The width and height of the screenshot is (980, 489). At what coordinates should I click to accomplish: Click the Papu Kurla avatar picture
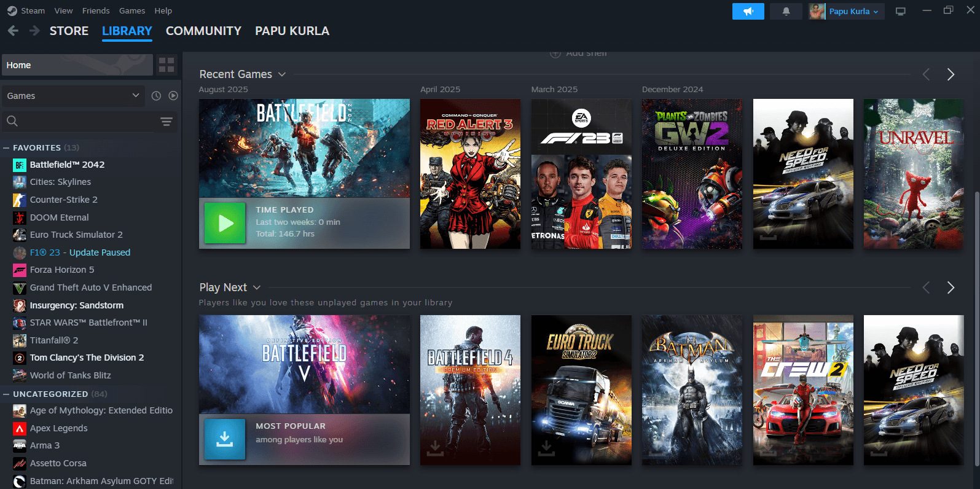tap(817, 11)
